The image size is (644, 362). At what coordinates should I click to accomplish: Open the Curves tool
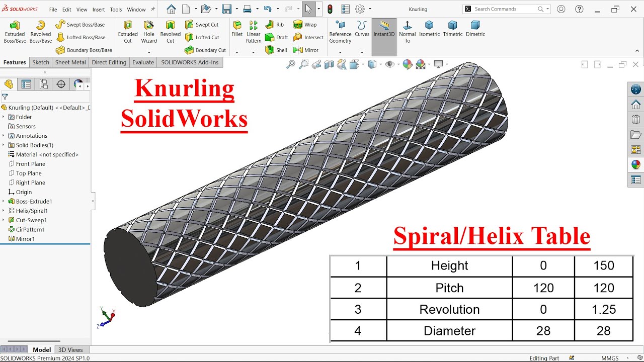coord(362,29)
